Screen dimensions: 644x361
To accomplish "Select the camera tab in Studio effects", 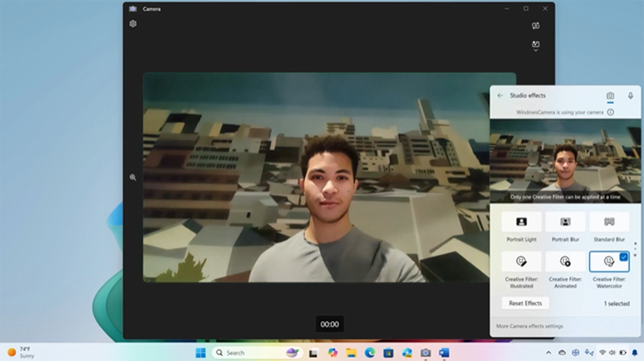I will (610, 96).
